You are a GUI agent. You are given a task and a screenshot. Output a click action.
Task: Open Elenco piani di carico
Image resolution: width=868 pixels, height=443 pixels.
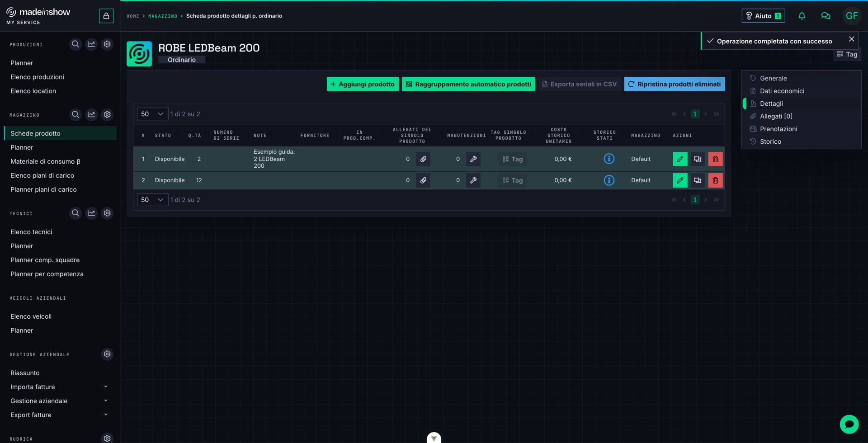click(x=42, y=175)
